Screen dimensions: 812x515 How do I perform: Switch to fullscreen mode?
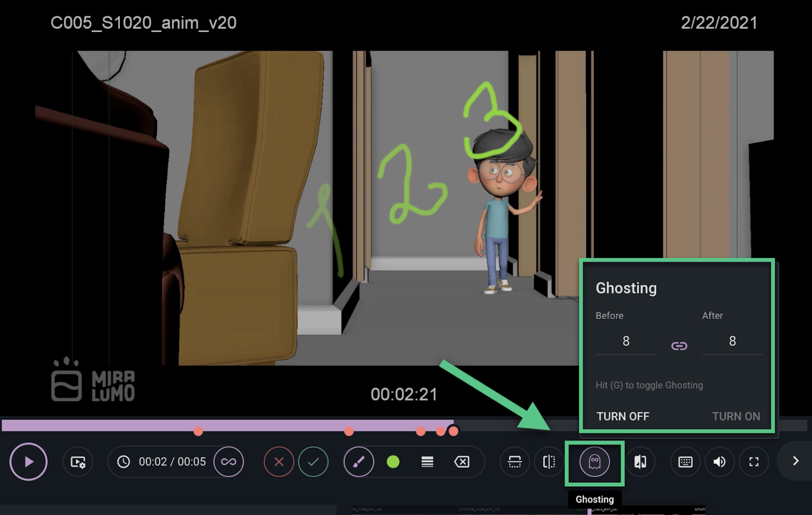click(x=754, y=462)
